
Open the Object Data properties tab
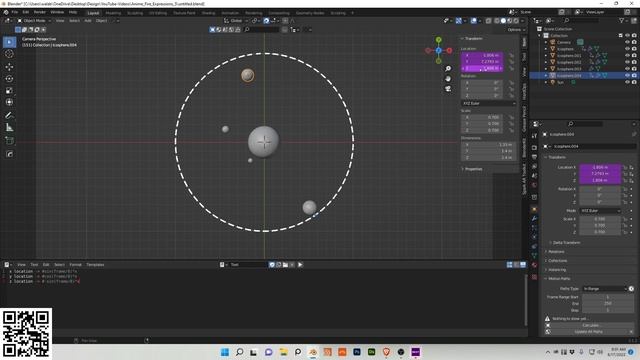point(534,256)
